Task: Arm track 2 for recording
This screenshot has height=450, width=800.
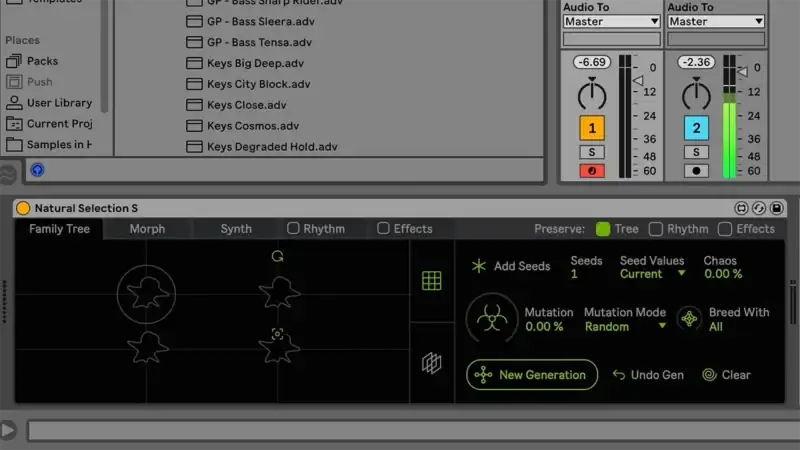Action: pos(696,171)
